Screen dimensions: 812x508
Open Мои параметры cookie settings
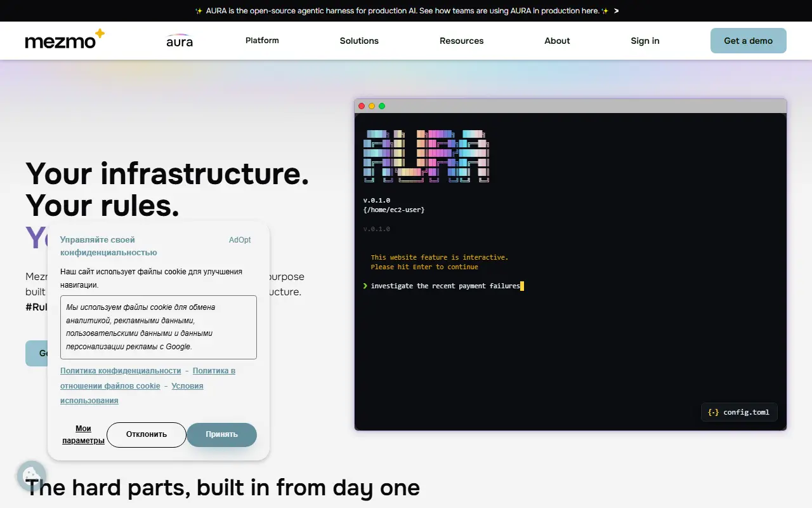click(83, 435)
